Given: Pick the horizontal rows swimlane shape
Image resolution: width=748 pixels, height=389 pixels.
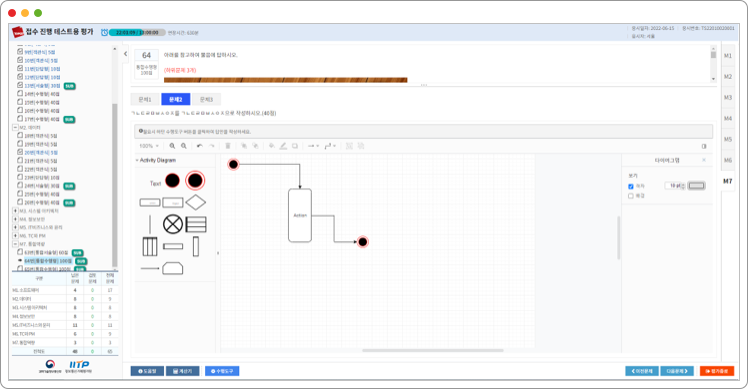Looking at the screenshot, I should [x=196, y=224].
